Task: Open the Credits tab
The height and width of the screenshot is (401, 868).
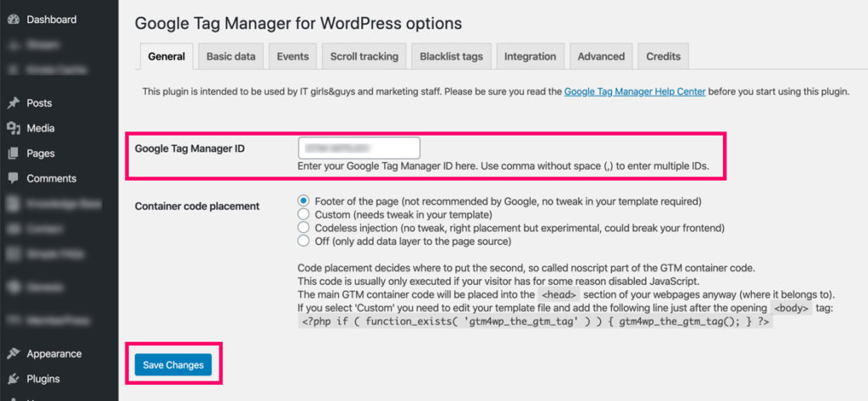Action: pos(663,57)
